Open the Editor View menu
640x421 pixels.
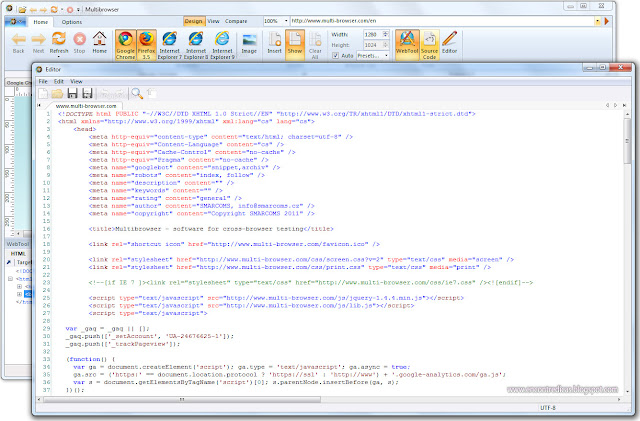[76, 81]
